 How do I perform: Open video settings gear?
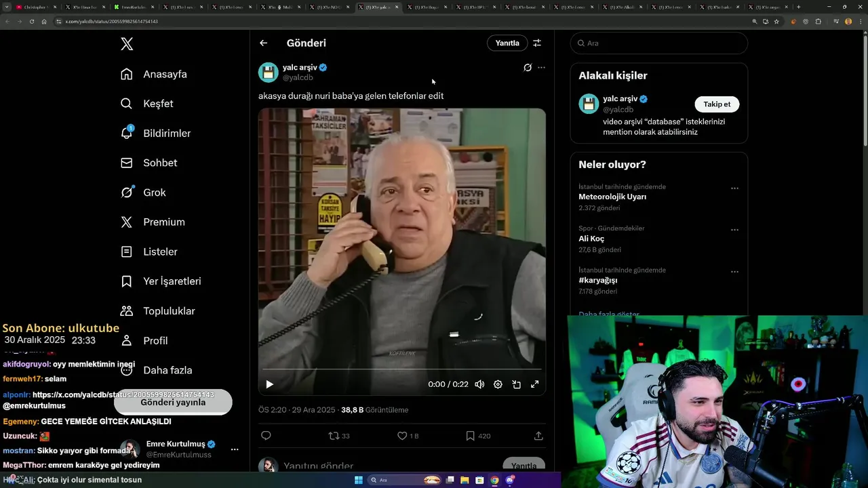(498, 384)
